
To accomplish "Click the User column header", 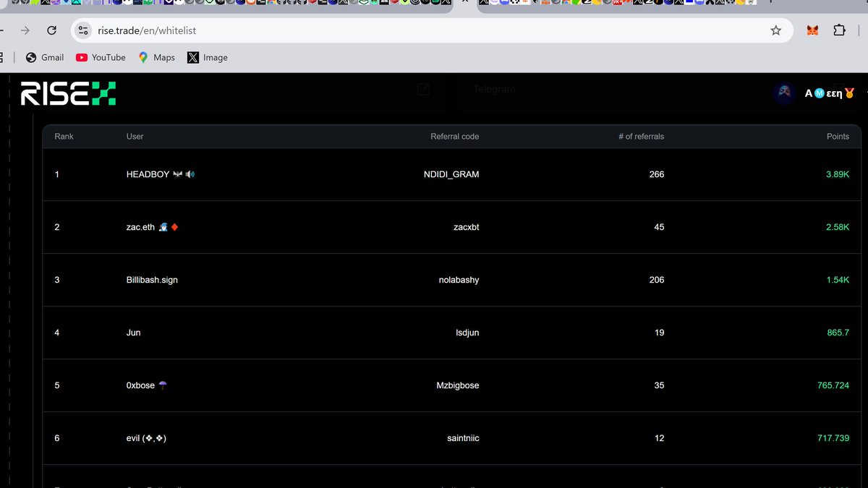I will 135,137.
